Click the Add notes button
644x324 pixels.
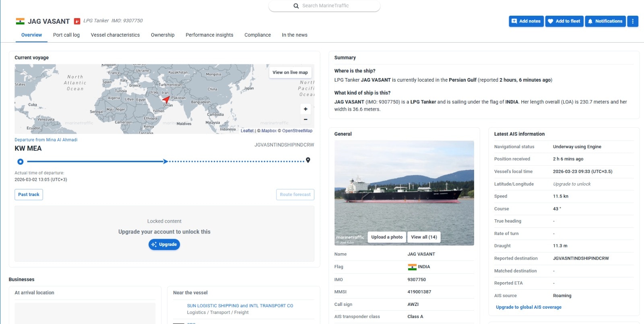coord(526,21)
